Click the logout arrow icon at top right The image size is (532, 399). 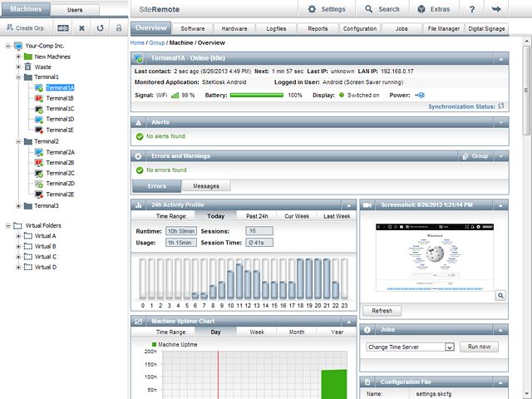(x=497, y=9)
